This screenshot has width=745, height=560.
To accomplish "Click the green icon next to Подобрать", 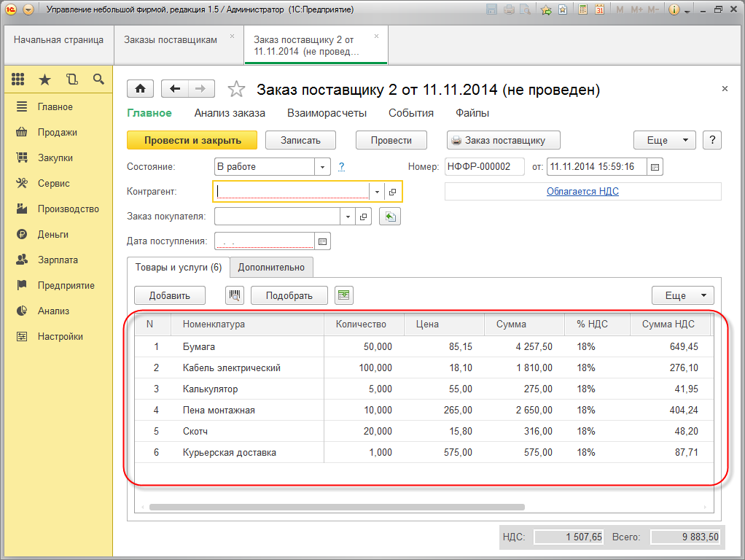I will [x=343, y=295].
